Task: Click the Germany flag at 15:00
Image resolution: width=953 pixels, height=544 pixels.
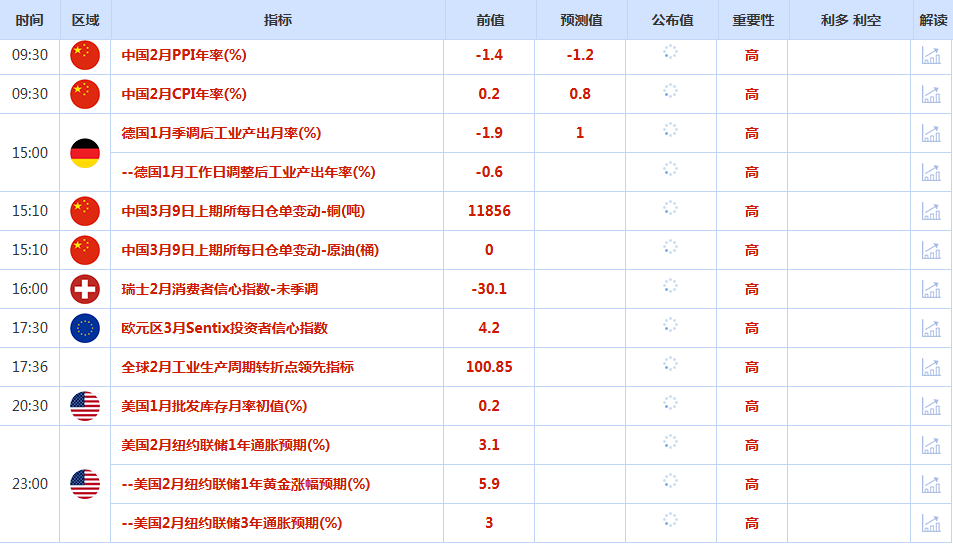Action: tap(85, 153)
